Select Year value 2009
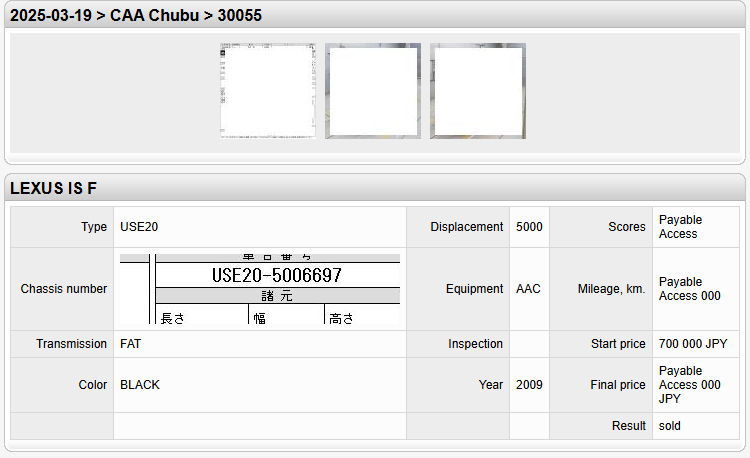 click(529, 385)
